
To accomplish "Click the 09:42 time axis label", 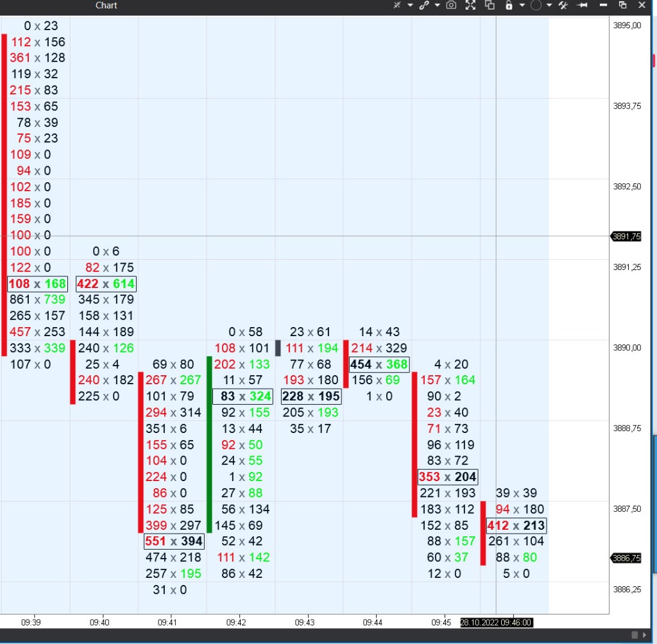I will point(236,622).
